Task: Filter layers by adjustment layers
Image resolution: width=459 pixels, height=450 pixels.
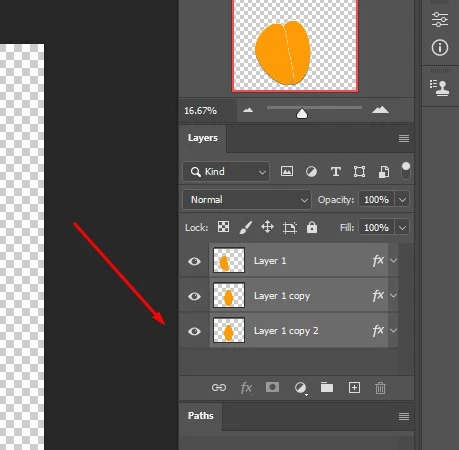Action: point(311,172)
